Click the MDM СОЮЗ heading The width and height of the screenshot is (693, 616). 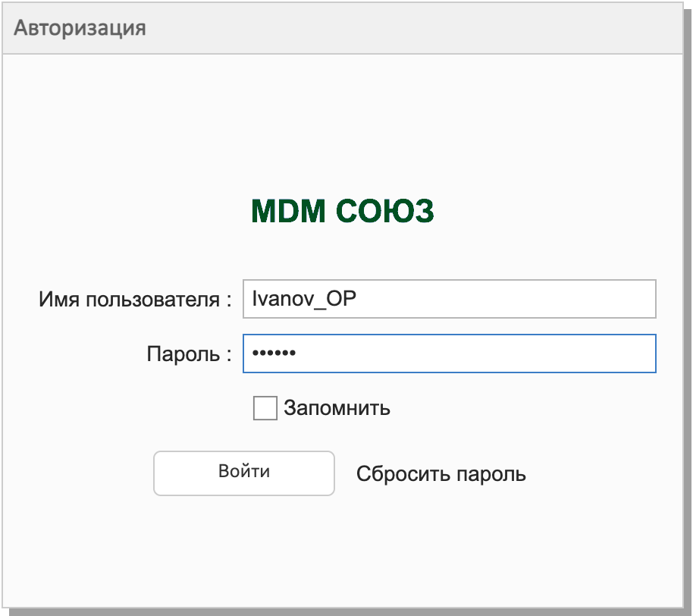coord(342,212)
